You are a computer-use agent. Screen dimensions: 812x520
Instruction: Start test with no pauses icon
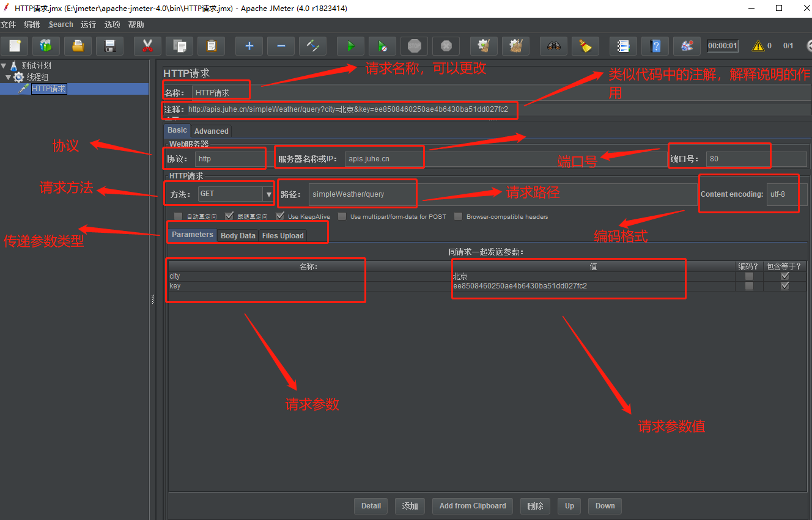(382, 46)
